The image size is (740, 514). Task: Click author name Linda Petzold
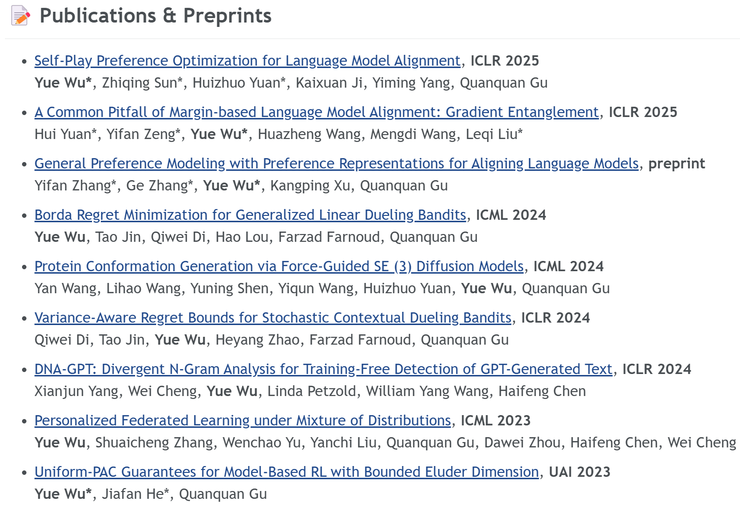[x=311, y=392]
